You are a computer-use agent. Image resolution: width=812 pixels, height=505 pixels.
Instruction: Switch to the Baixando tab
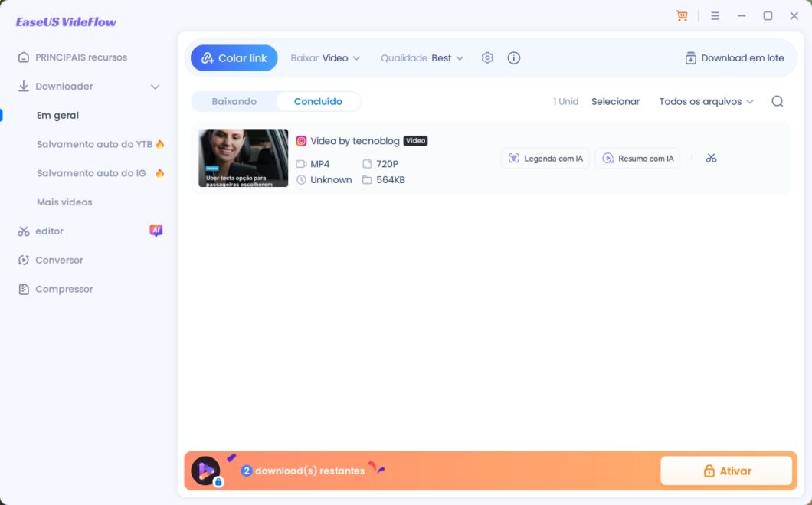234,100
